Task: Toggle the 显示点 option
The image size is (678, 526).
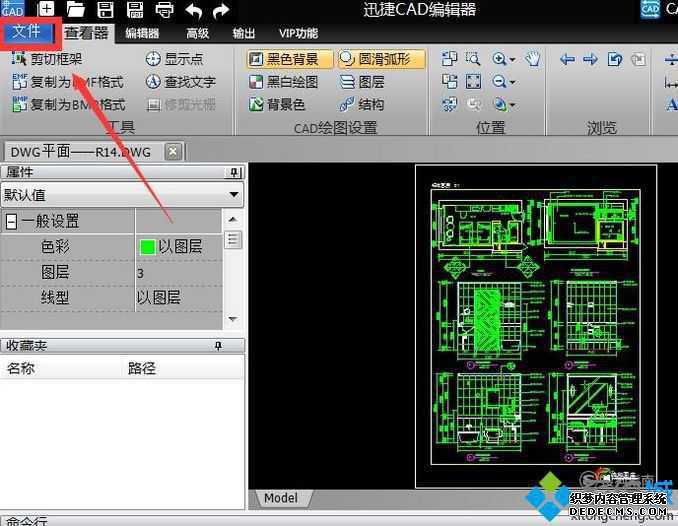Action: pos(174,59)
